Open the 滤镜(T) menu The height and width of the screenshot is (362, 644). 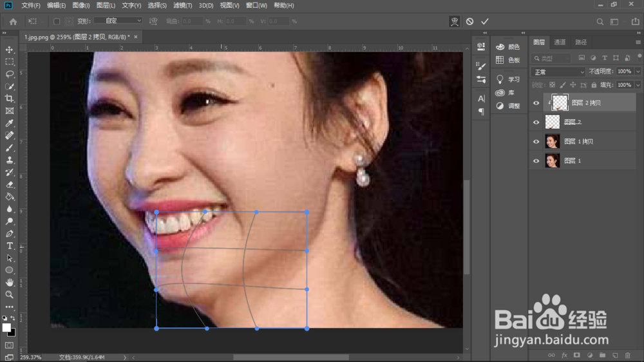(x=182, y=5)
